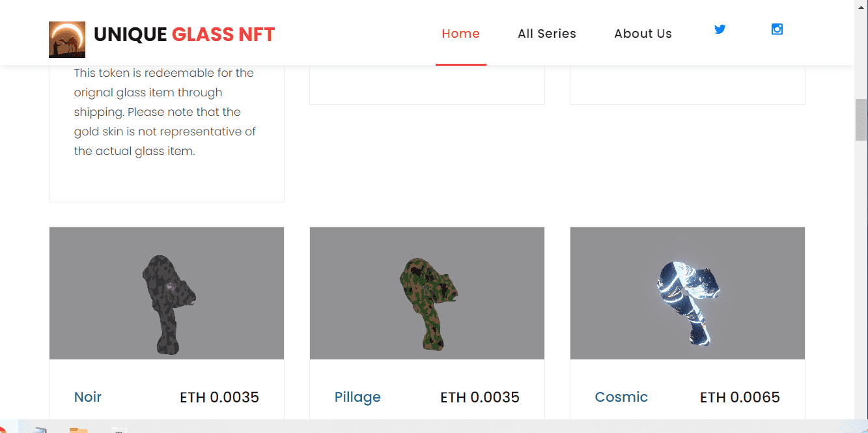868x433 pixels.
Task: Open the All Series page
Action: click(x=547, y=33)
